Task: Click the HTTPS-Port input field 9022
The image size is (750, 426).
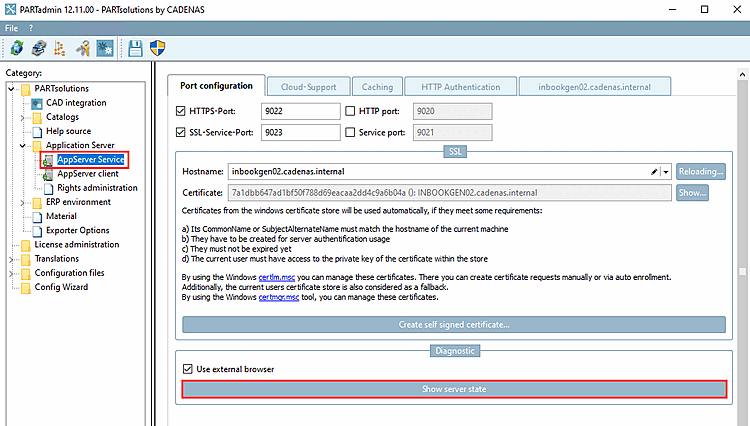Action: pos(301,111)
